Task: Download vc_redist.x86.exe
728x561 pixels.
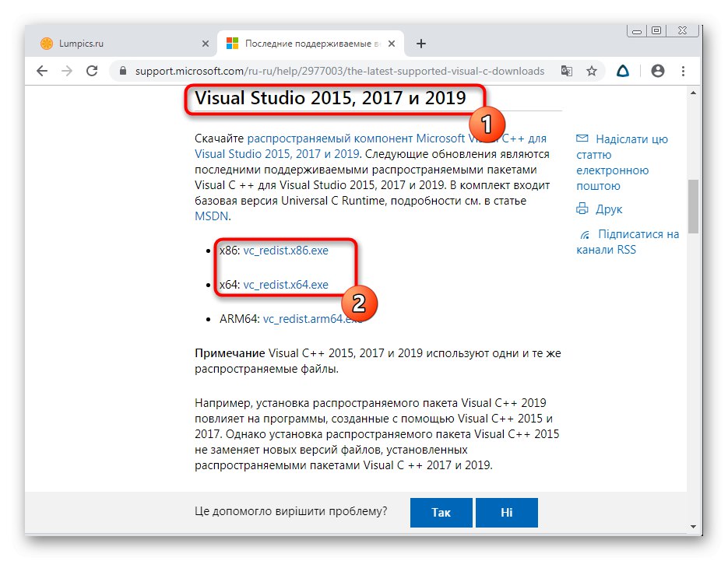Action: point(286,251)
